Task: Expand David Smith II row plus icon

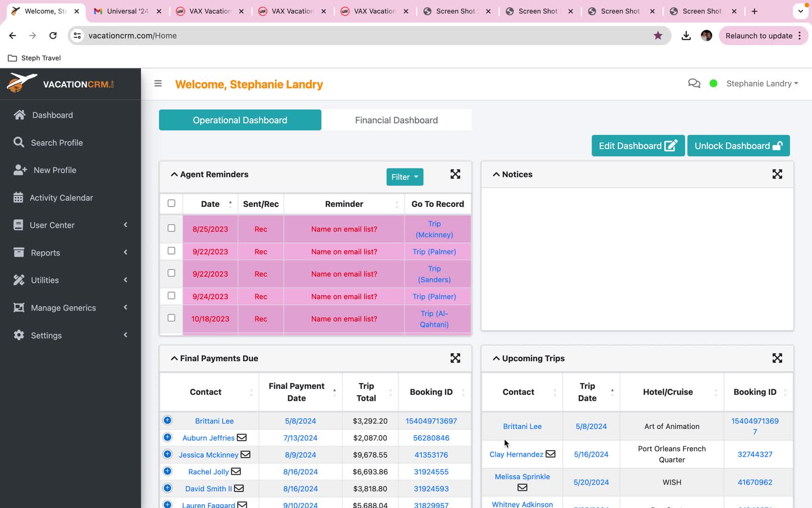Action: (167, 488)
